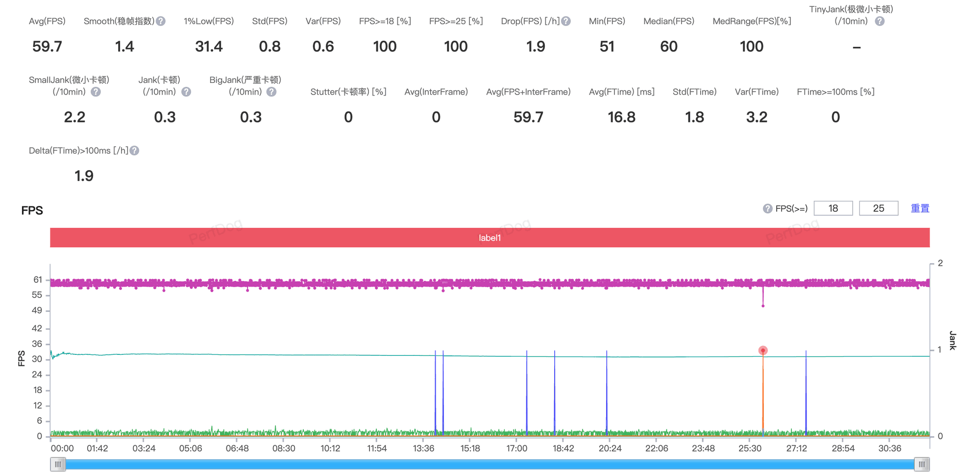Select the red label1 bar

point(490,238)
